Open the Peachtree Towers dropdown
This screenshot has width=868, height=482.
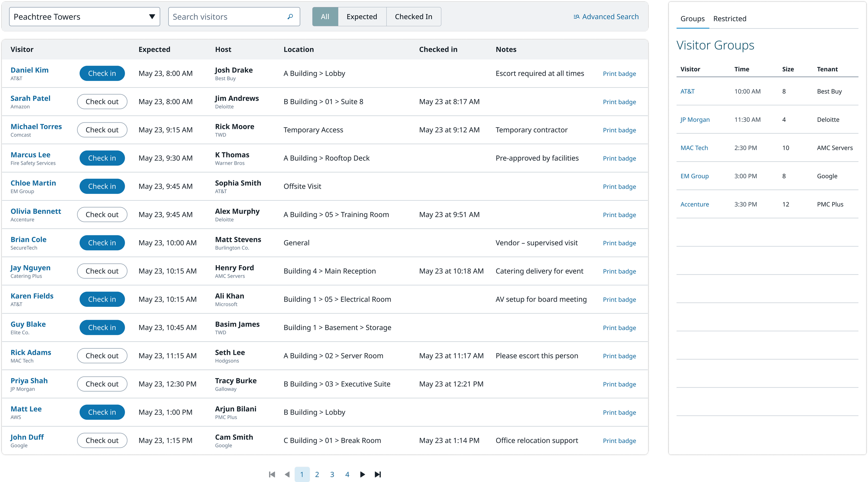84,17
